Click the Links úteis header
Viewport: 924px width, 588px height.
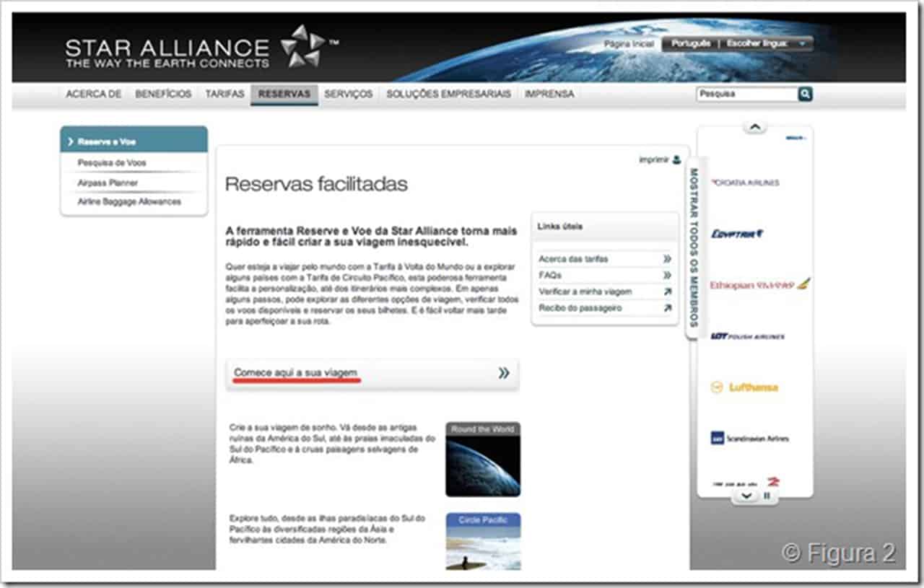[560, 227]
